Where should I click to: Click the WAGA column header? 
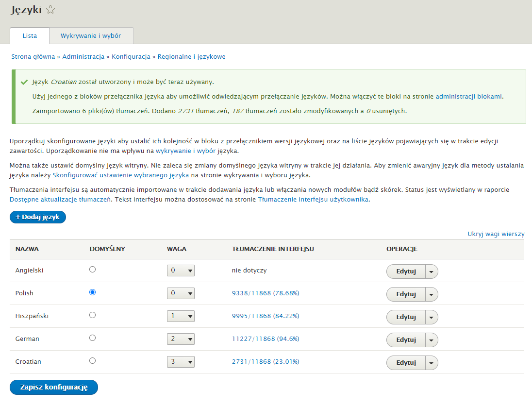tap(176, 249)
